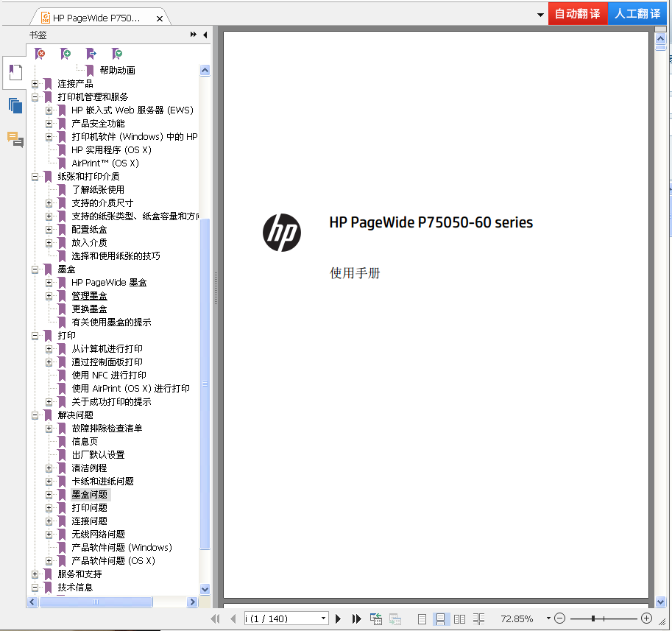Screen dimensions: 672x631
Task: Expand the 连接产品 bookmark
Action: click(x=35, y=84)
